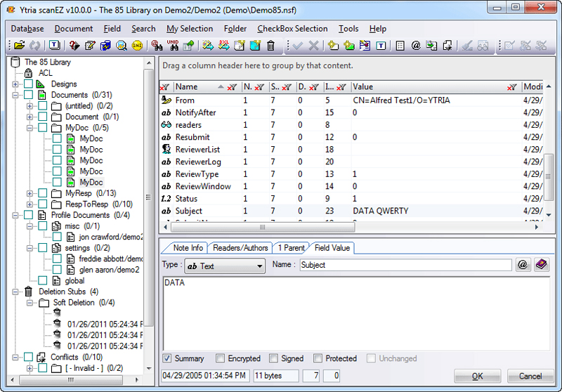Click the Cancel button

click(x=530, y=377)
